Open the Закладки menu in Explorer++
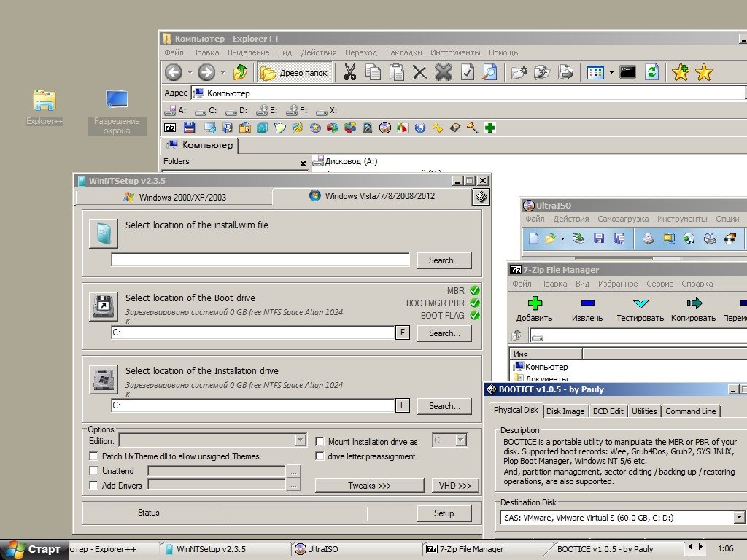This screenshot has height=560, width=747. coord(403,52)
